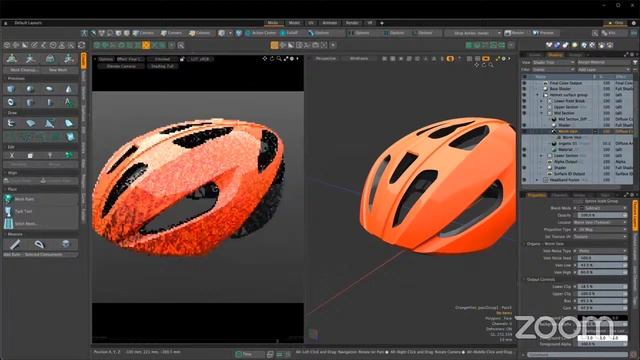Click rotate icon in render preview header

(x=272, y=59)
